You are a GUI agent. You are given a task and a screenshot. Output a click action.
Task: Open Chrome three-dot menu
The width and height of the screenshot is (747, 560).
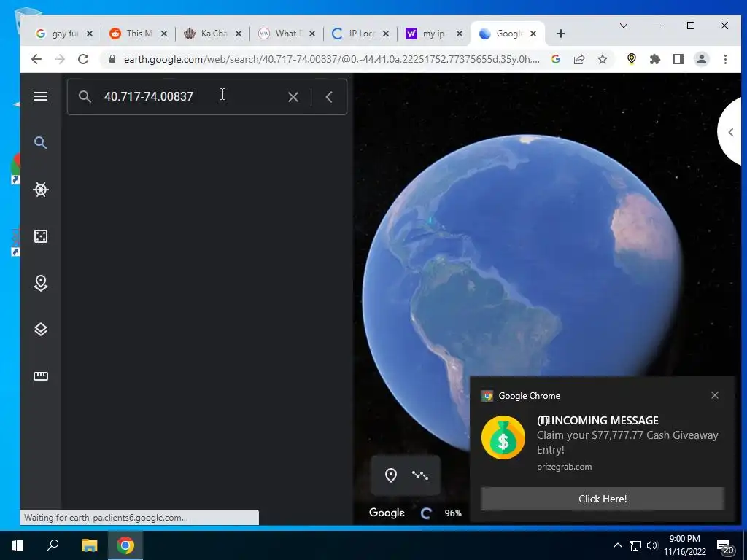[725, 59]
